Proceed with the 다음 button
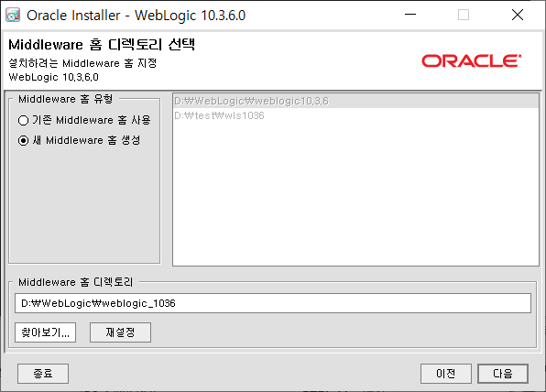 click(503, 374)
